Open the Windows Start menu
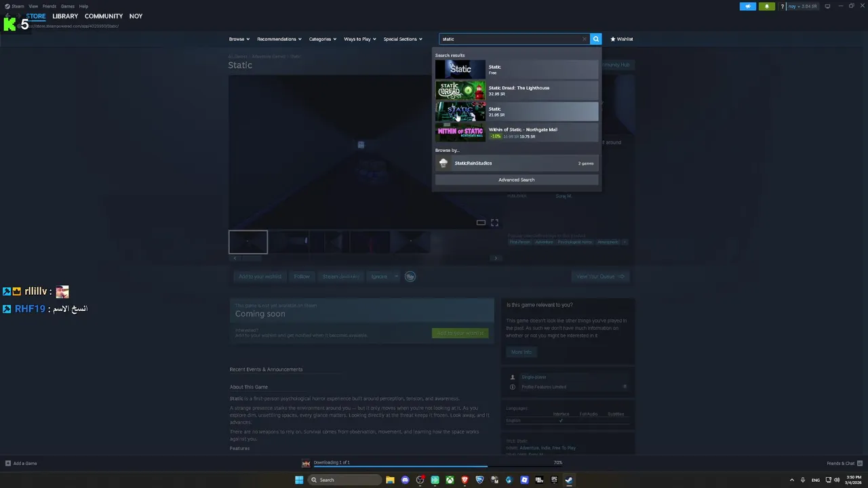 (x=299, y=480)
